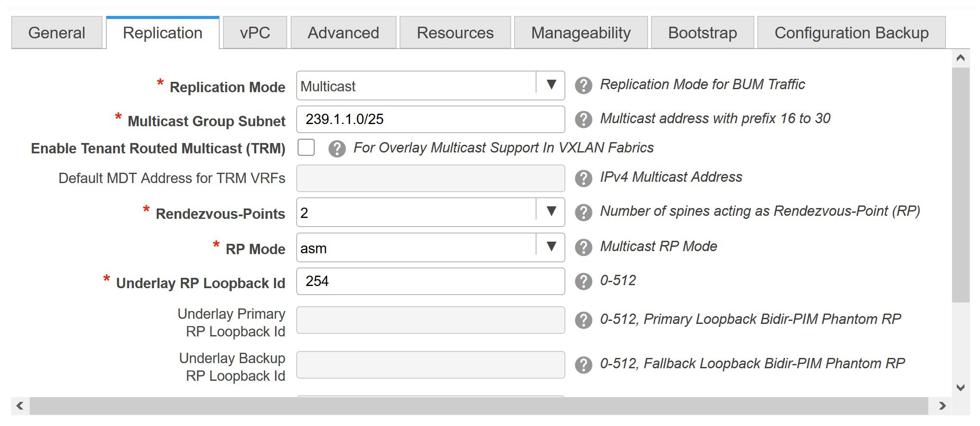Click help icon beside Multicast Group Subnet
The width and height of the screenshot is (980, 426).
click(x=583, y=119)
